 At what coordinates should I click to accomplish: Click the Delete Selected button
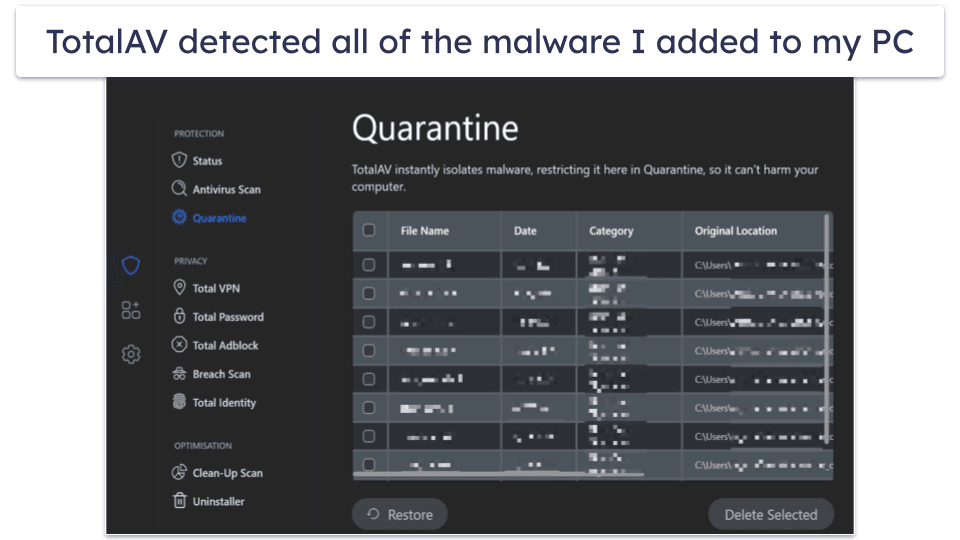point(771,514)
